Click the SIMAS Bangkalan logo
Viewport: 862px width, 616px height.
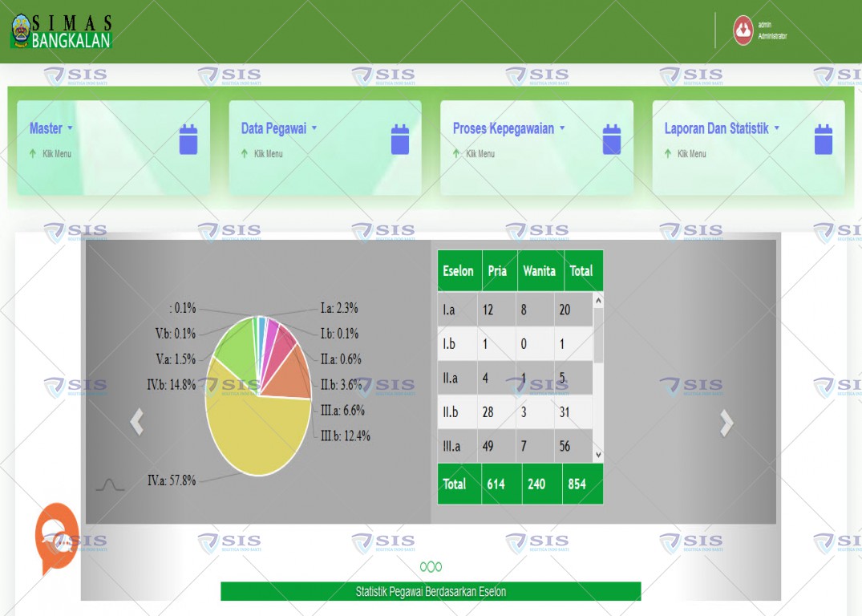(62, 31)
